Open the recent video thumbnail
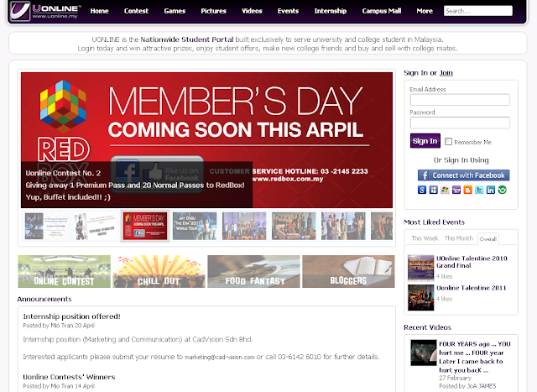 coord(424,353)
